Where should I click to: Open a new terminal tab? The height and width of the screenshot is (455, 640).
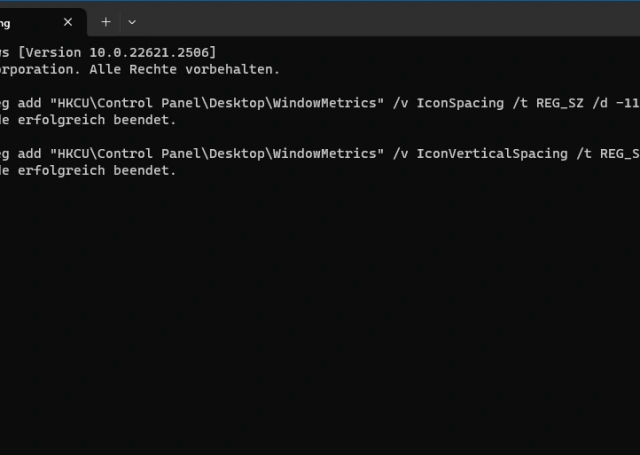[x=106, y=21]
